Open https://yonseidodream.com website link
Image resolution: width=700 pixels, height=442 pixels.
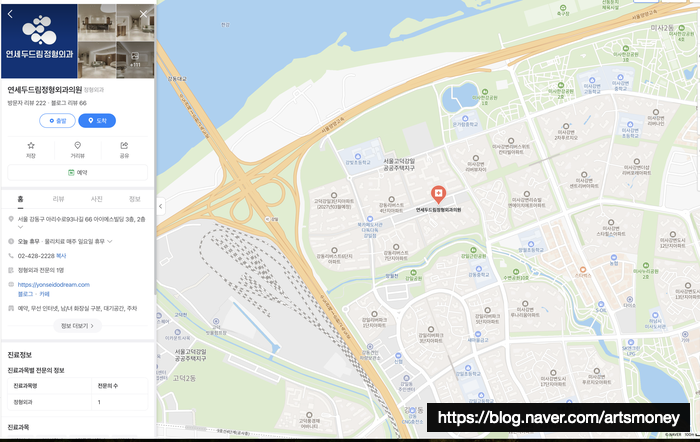pos(54,284)
